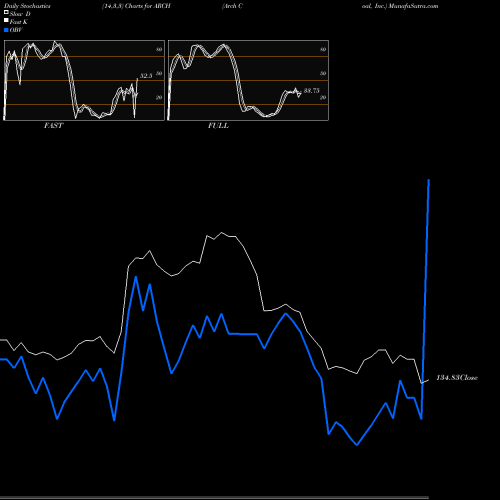
Task: Click the 50 level label in FULL chart
Action: coord(323,73)
